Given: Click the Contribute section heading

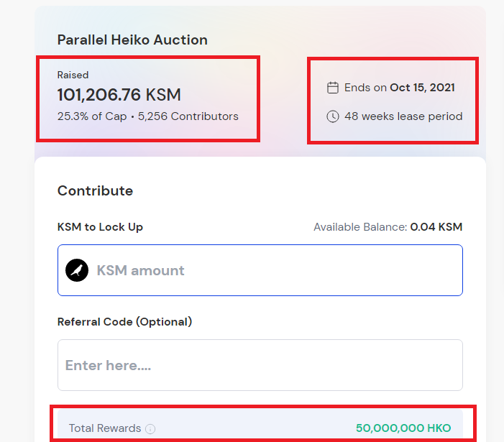Looking at the screenshot, I should click(95, 190).
